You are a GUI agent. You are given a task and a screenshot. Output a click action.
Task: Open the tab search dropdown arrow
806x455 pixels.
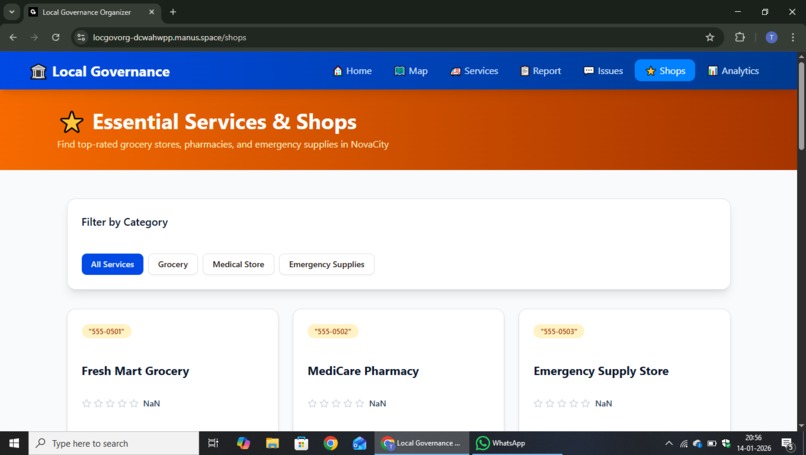pyautogui.click(x=11, y=12)
